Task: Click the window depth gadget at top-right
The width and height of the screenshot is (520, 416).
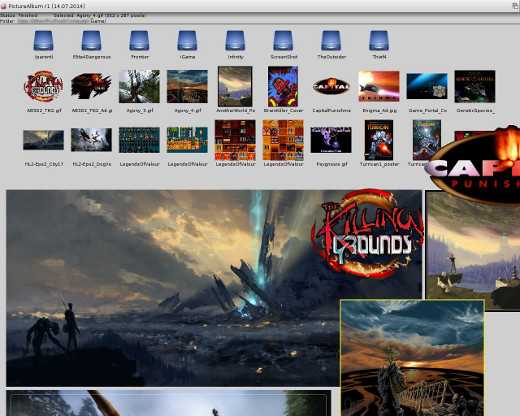Action: tap(515, 6)
